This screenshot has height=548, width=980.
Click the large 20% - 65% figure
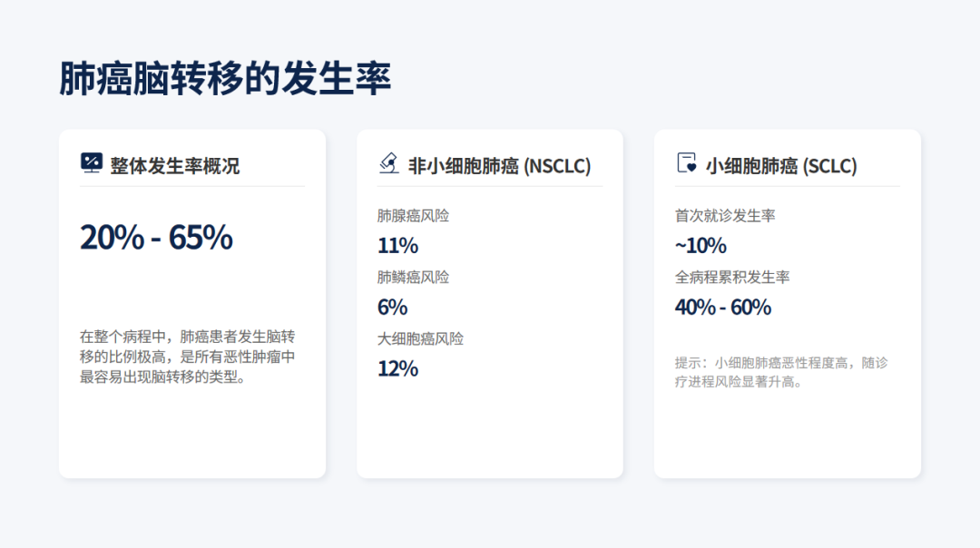[x=156, y=238]
